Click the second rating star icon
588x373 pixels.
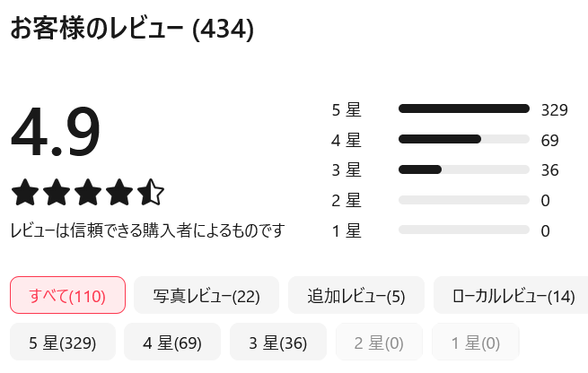pyautogui.click(x=56, y=193)
